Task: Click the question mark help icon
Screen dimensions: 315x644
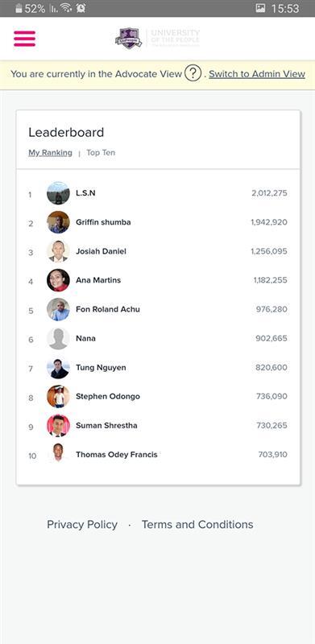Action: 193,73
